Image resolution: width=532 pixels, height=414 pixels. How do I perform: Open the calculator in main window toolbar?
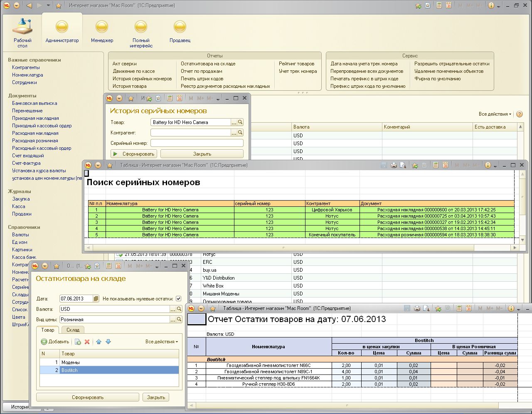pyautogui.click(x=439, y=5)
